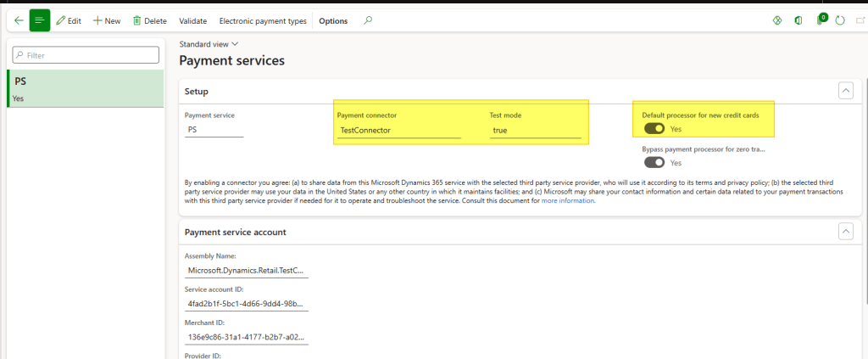The image size is (868, 359).
Task: Toggle Bypass payment processor for zero transactions
Action: [654, 162]
